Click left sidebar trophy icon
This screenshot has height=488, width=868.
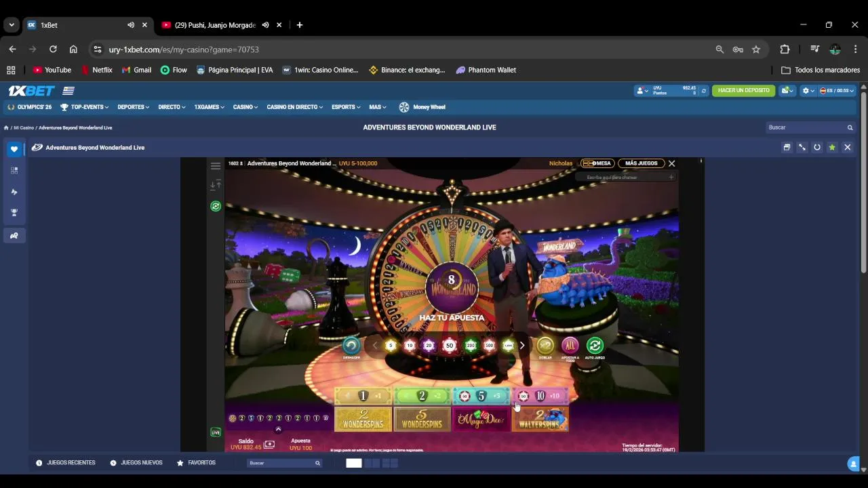(14, 212)
